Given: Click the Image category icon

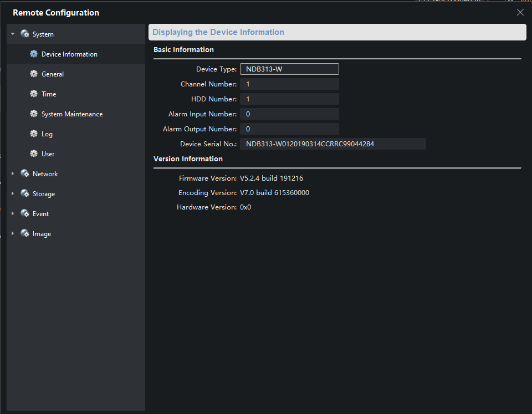Looking at the screenshot, I should click(x=25, y=234).
